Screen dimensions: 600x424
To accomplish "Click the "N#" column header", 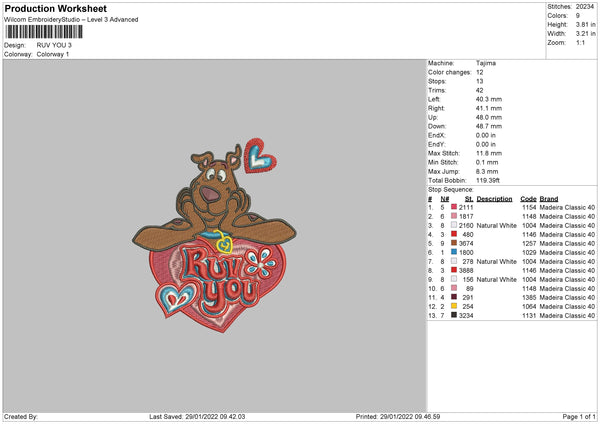I will coord(445,199).
